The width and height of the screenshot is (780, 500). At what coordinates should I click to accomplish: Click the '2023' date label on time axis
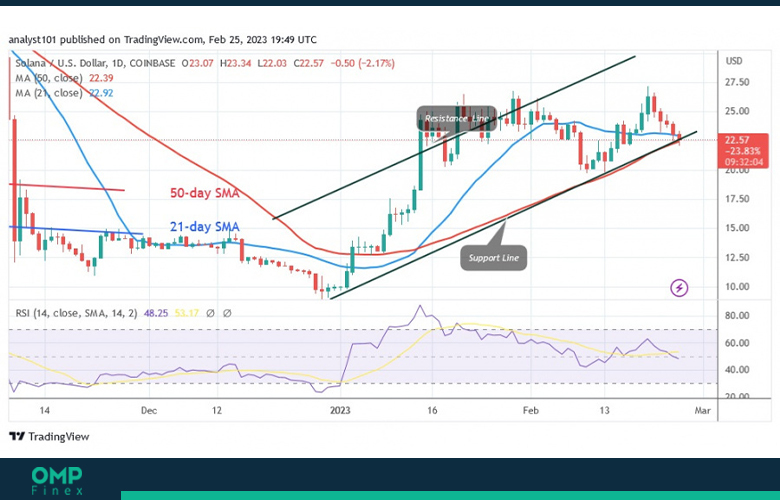tap(340, 410)
